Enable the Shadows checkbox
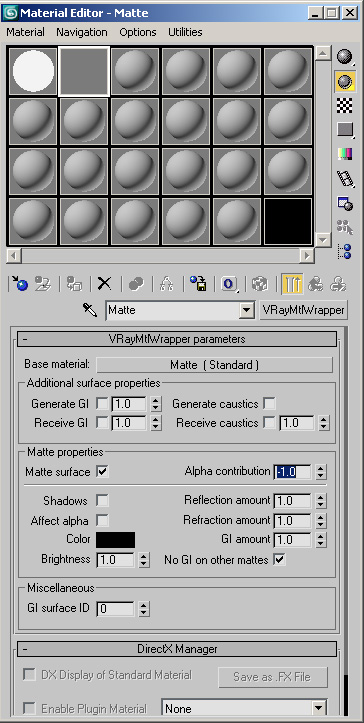 click(x=102, y=501)
